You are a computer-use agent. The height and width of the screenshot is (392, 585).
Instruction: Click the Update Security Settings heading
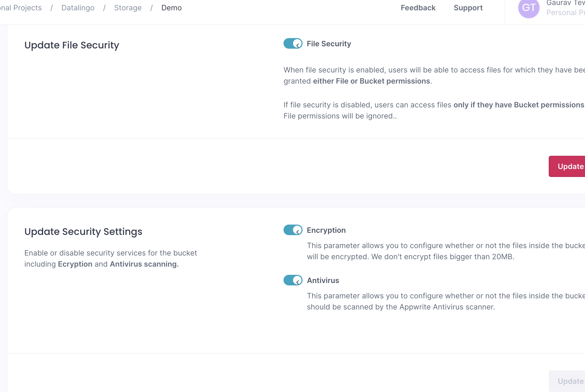click(x=83, y=232)
